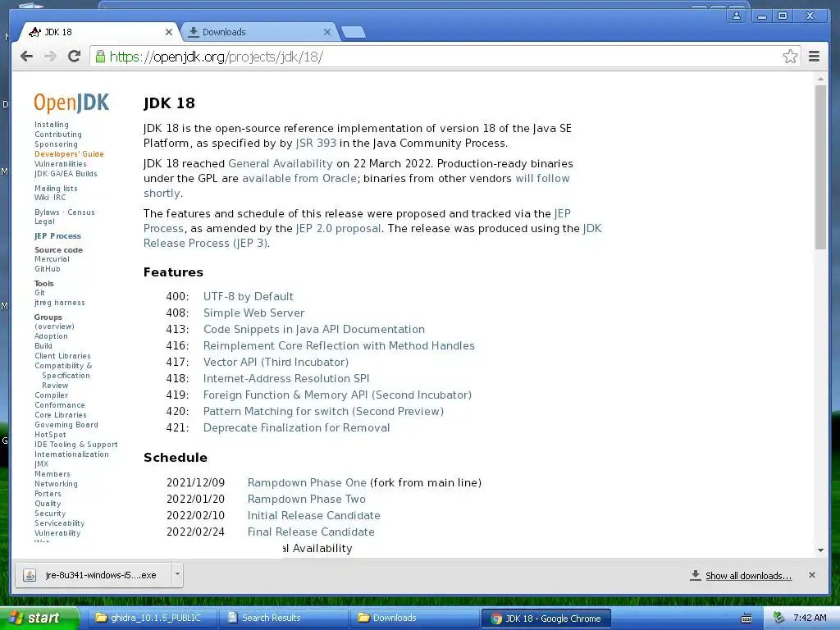Open Code Snippets in Java API Documentation
Screen dimensions: 840x630
(x=314, y=329)
